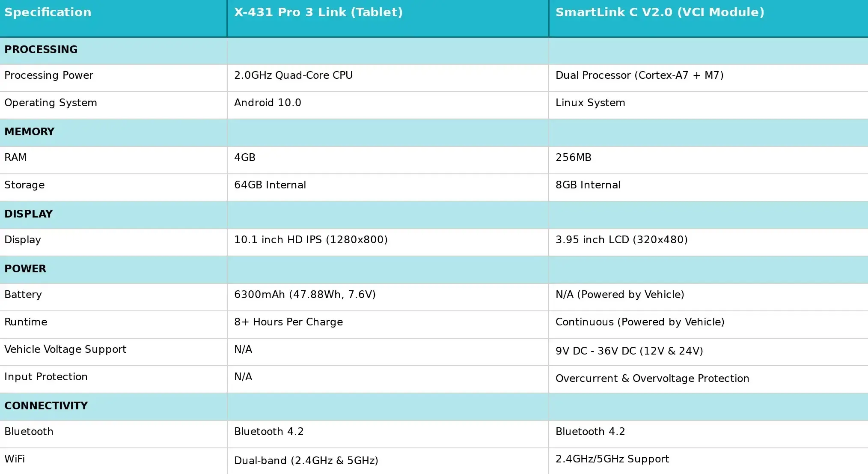
Task: Click the 256MB RAM value
Action: pyautogui.click(x=573, y=158)
